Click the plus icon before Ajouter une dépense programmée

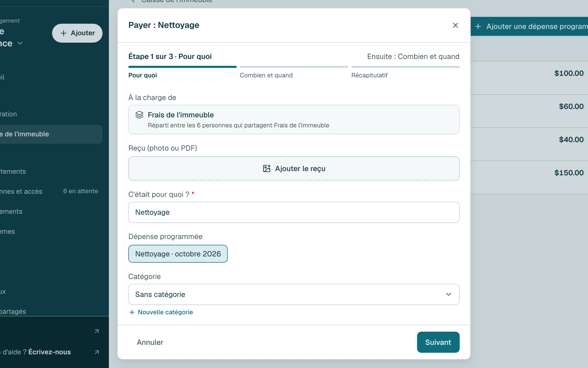point(478,26)
